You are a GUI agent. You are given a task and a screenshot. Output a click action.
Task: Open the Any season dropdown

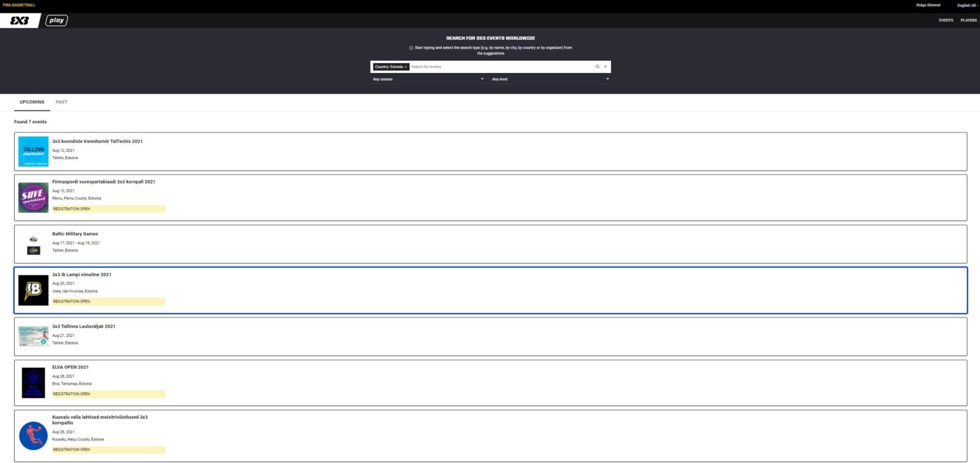pos(428,79)
